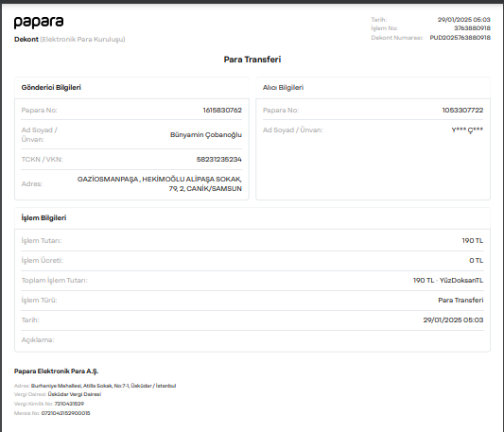This screenshot has height=432, width=504.
Task: Click the papara logo
Action: coord(39,23)
